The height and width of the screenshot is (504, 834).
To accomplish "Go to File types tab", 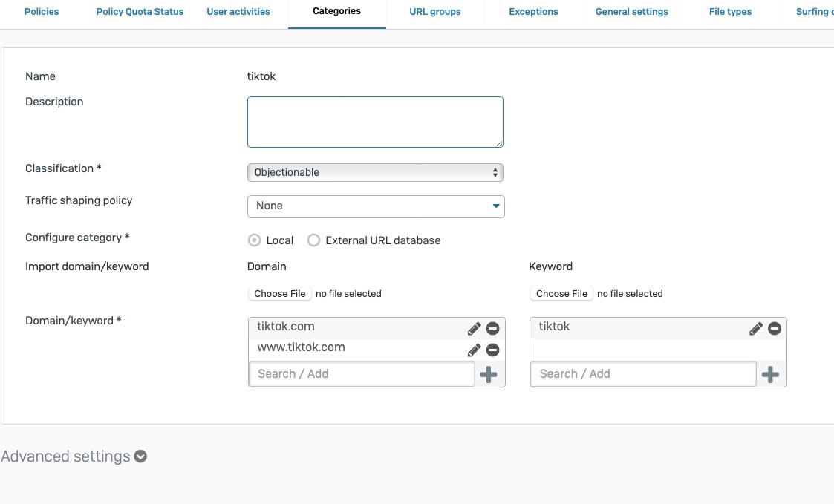I will click(730, 12).
